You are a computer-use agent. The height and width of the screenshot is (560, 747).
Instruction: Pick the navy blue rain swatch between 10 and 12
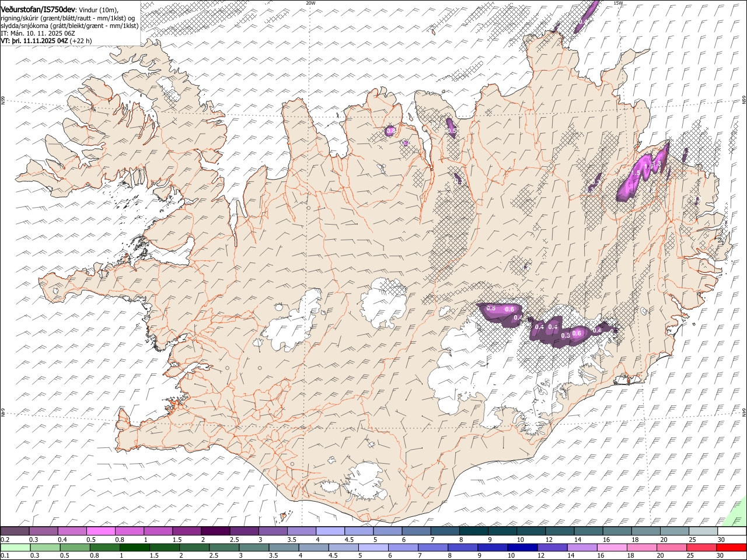[522, 547]
